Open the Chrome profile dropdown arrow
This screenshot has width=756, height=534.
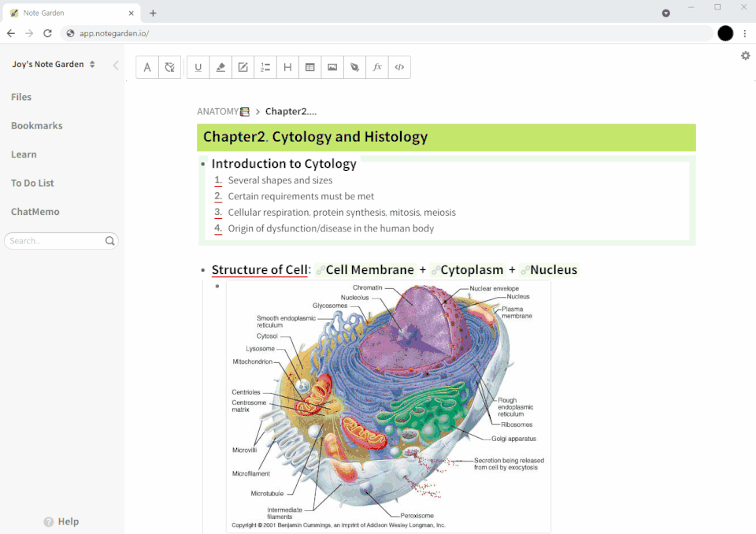[665, 13]
